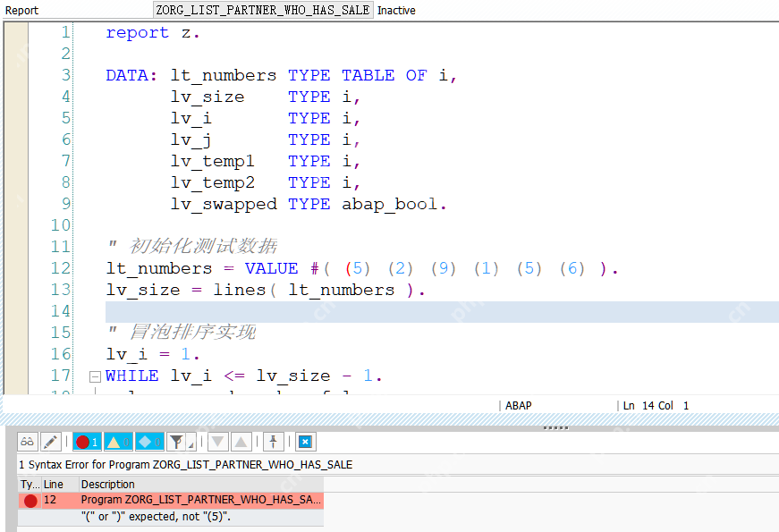779x532 pixels.
Task: Click the program name field ZORG_LIST_PARTNER_WHO_HAS_SALE
Action: 263,10
